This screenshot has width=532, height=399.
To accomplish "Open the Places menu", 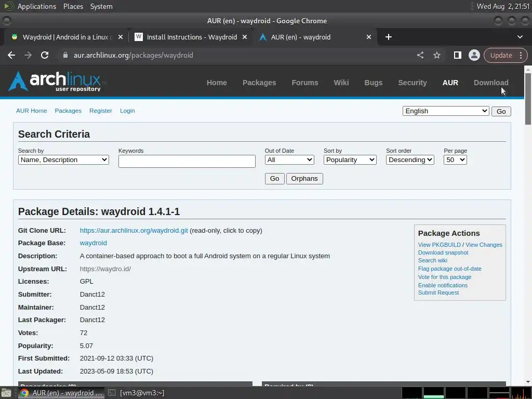I will (x=73, y=6).
